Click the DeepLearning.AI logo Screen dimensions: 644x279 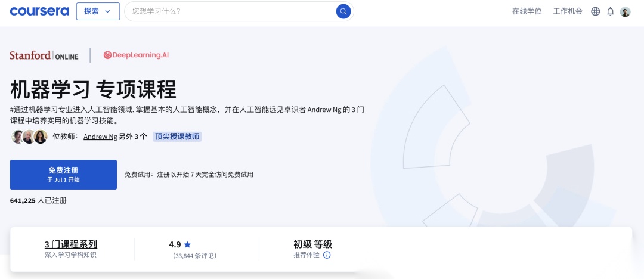tap(136, 55)
